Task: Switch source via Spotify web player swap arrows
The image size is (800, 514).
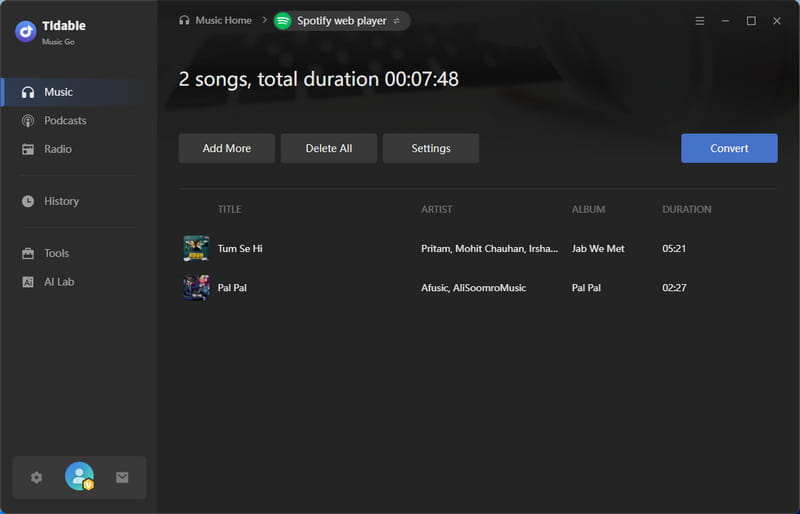Action: (396, 21)
